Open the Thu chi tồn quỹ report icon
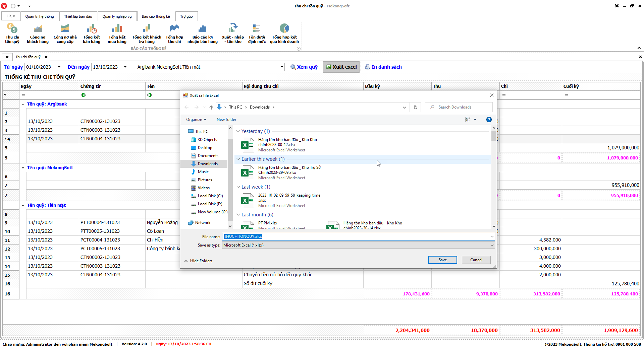The height and width of the screenshot is (348, 644). coord(12,33)
